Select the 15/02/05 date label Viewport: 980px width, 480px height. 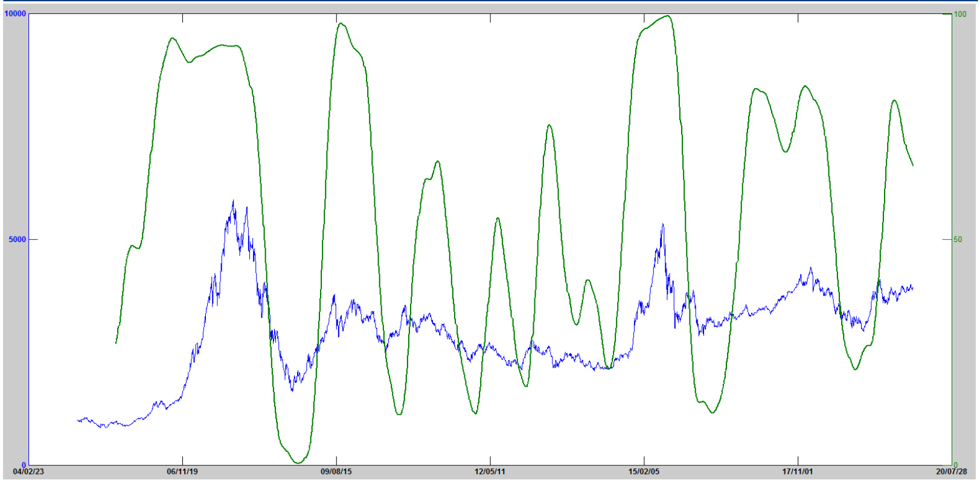pyautogui.click(x=644, y=472)
